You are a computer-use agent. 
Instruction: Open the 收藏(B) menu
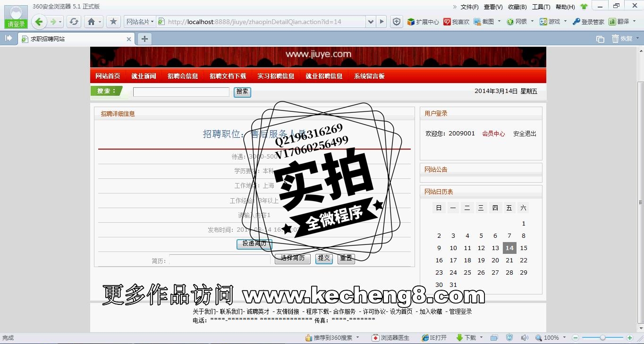pyautogui.click(x=517, y=7)
